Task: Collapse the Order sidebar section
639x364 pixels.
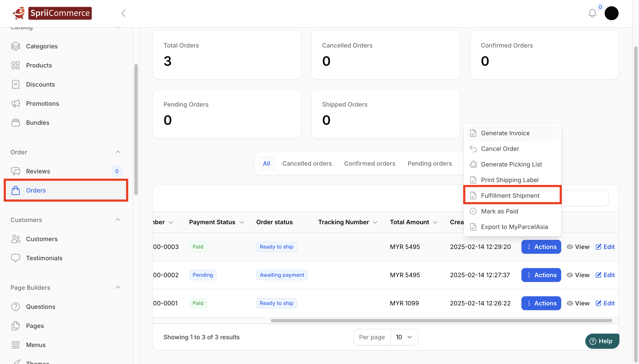Action: 118,152
